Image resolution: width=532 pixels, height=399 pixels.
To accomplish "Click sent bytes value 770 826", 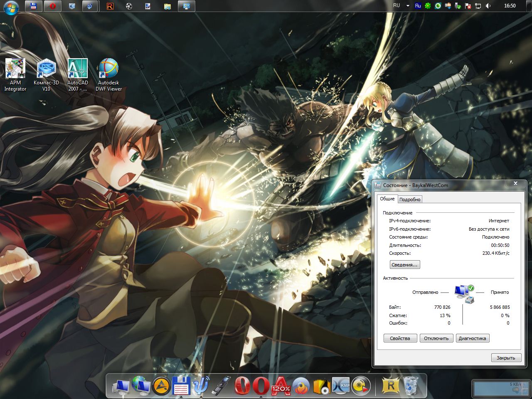I will 442,307.
